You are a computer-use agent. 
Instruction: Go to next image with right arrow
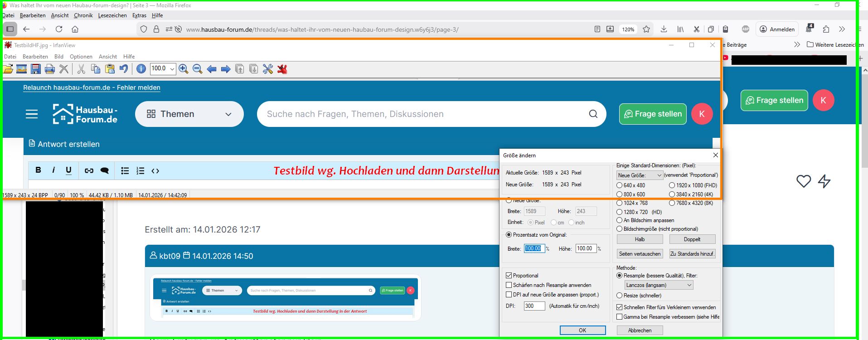point(226,69)
